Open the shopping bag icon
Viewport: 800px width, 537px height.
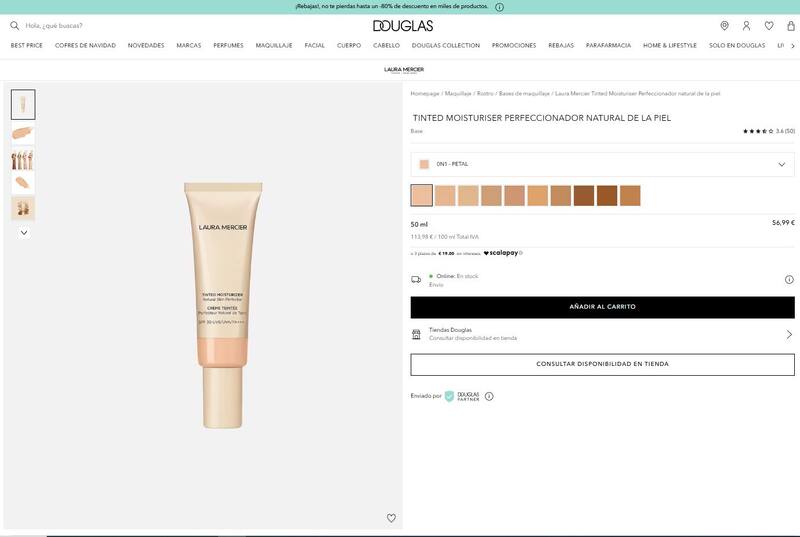pyautogui.click(x=791, y=25)
